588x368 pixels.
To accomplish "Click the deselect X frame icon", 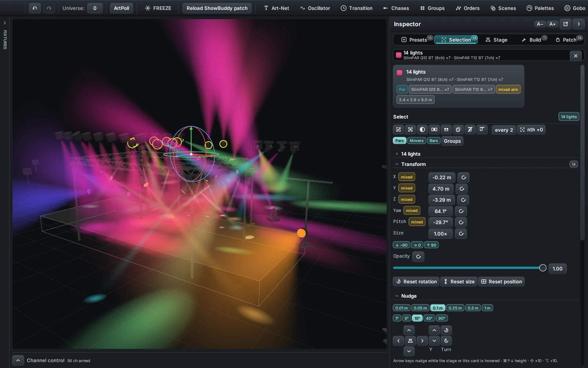I will [x=410, y=130].
